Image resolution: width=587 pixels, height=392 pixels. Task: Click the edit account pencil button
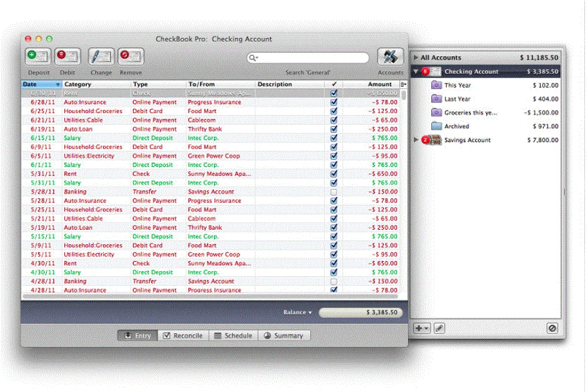[439, 329]
